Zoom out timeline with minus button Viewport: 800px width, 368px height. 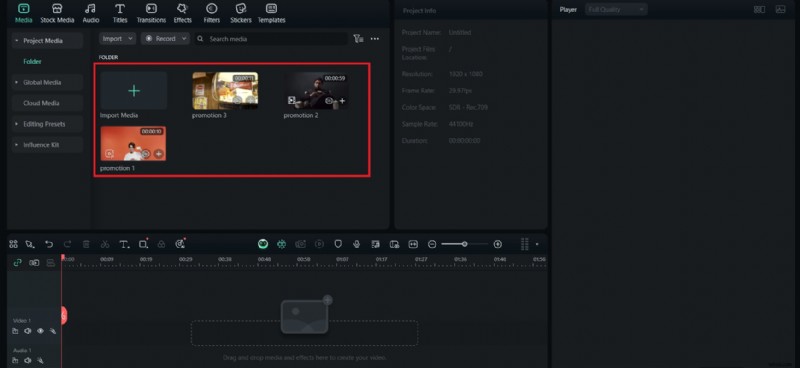pos(432,244)
